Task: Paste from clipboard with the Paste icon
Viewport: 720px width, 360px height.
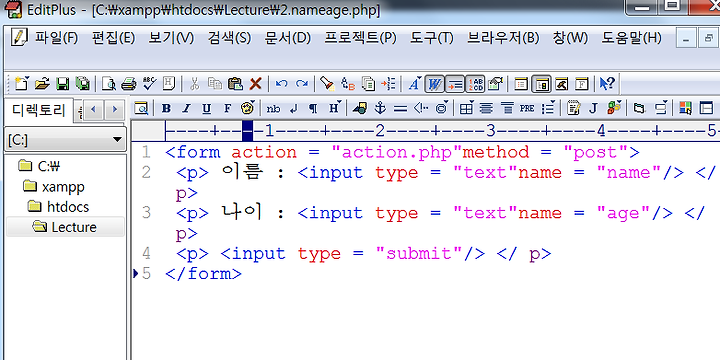Action: pyautogui.click(x=235, y=84)
